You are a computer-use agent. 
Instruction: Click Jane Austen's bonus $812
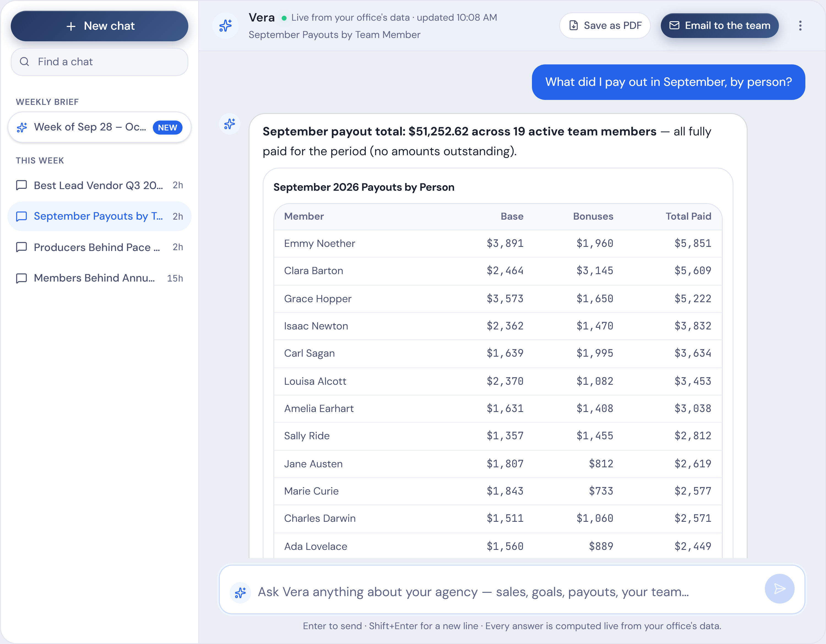(x=601, y=464)
